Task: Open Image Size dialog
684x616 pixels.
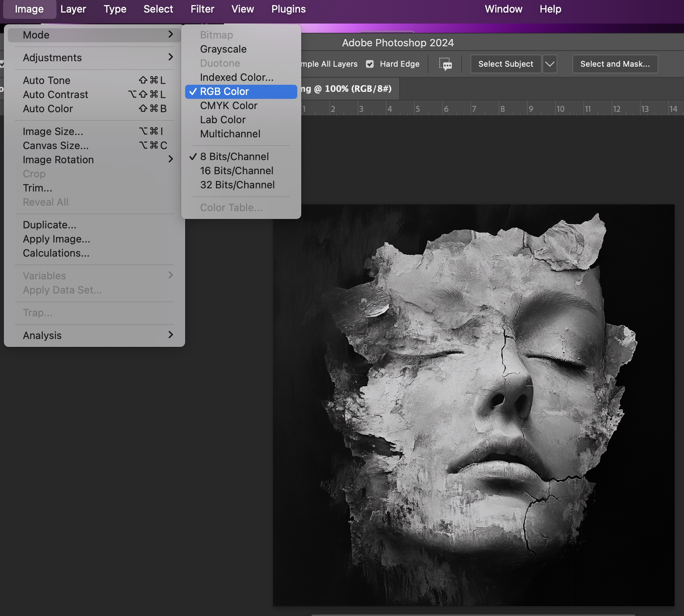Action: click(x=94, y=131)
